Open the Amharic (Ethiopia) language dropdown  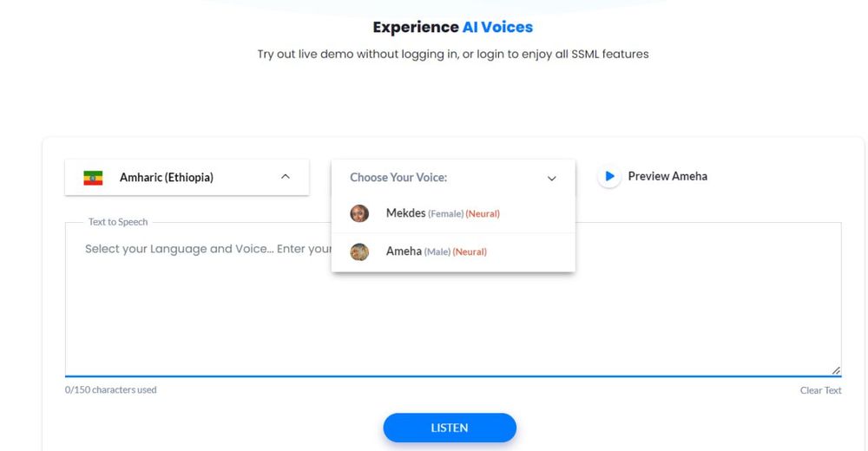[x=187, y=177]
